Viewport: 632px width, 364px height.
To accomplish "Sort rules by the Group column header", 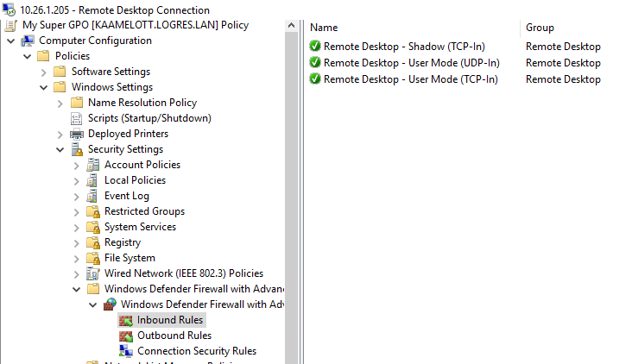I will point(540,28).
